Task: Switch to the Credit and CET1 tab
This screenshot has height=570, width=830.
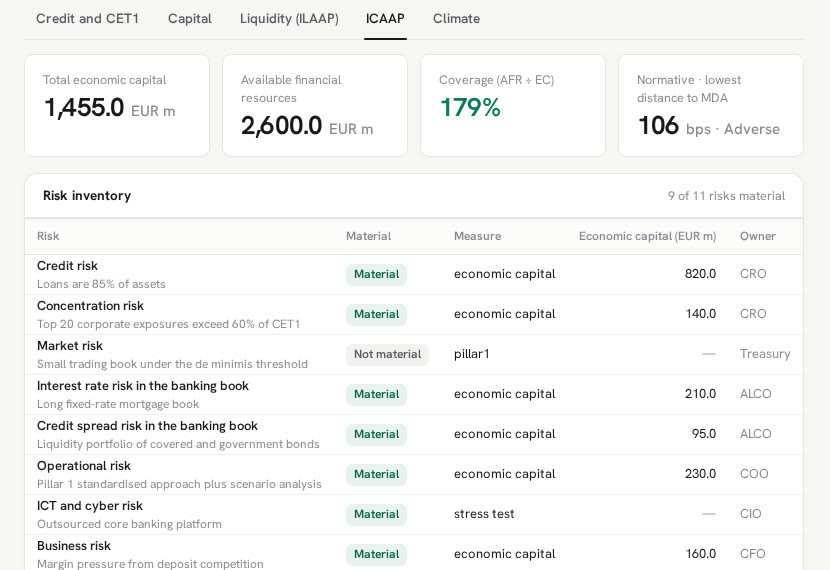Action: tap(87, 19)
